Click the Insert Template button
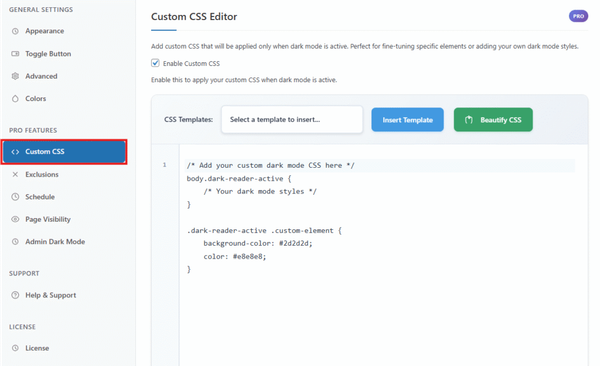The image size is (600, 366). (x=408, y=120)
